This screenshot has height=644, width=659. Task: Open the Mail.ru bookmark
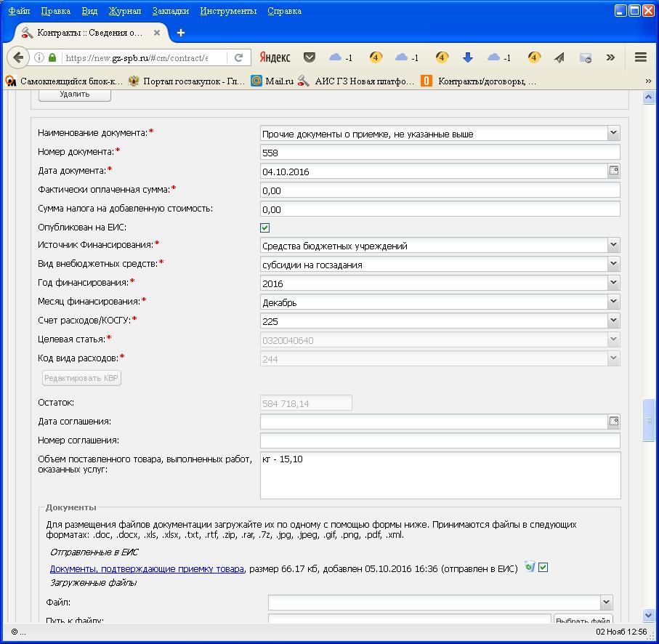pyautogui.click(x=272, y=81)
